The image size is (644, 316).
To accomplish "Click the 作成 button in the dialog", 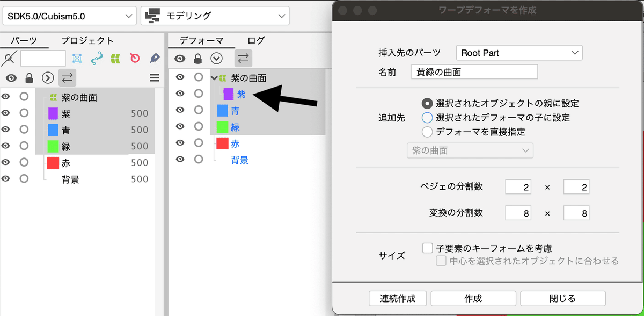I will (x=473, y=298).
